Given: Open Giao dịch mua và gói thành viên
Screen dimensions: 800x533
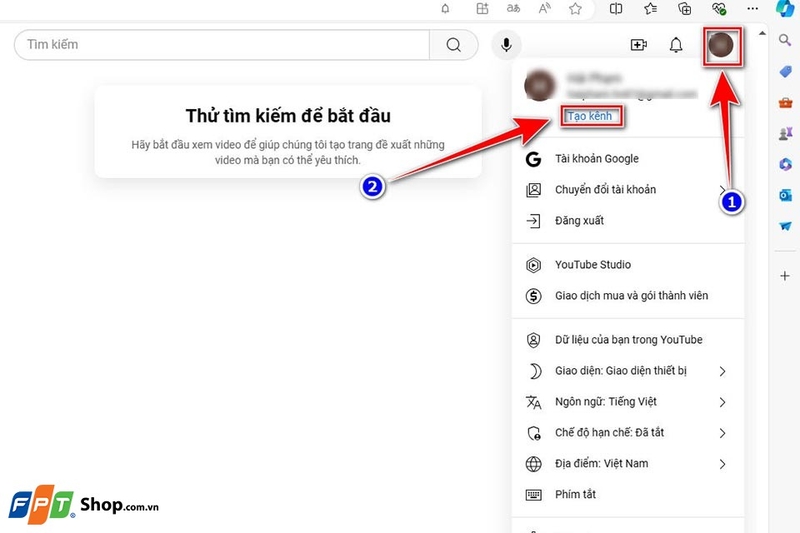Looking at the screenshot, I should (628, 296).
